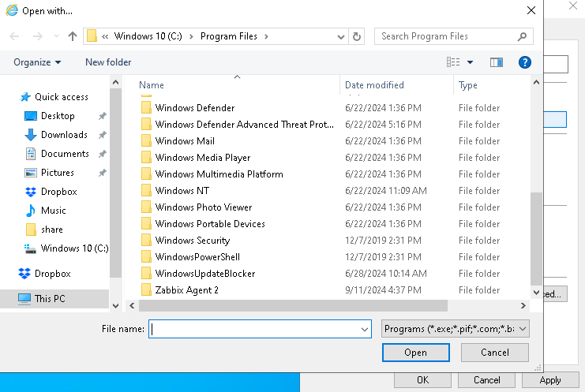Click New folder button

coord(108,62)
